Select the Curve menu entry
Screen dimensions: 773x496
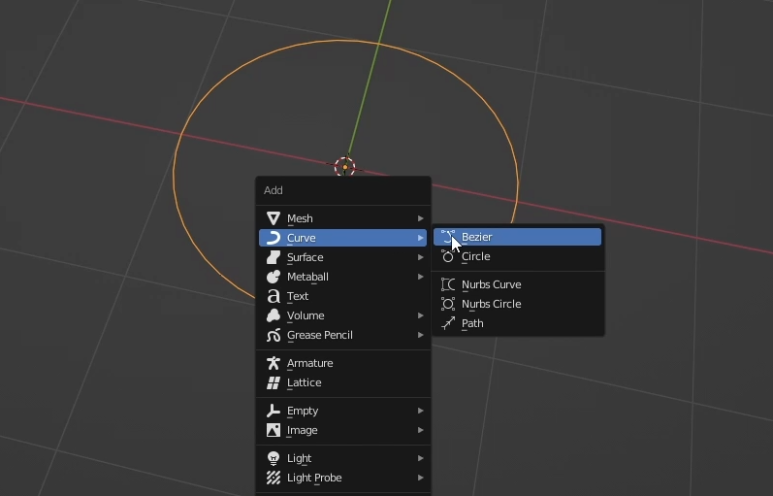[343, 238]
